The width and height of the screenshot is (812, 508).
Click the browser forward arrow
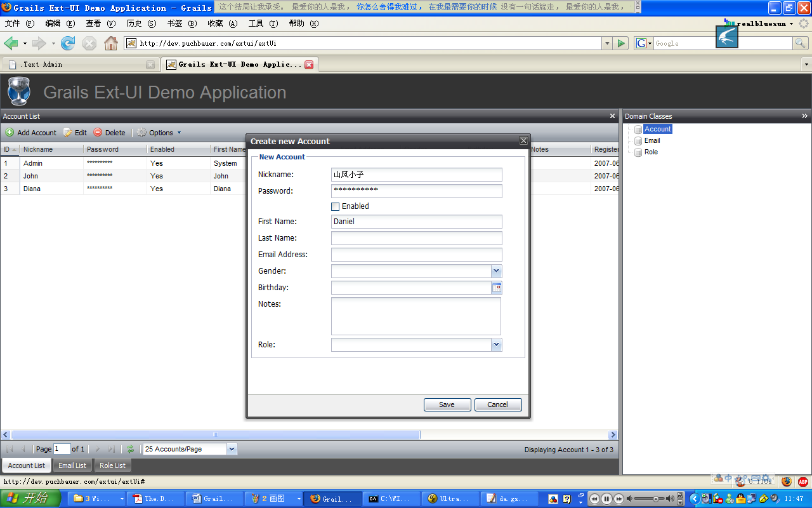click(x=39, y=43)
